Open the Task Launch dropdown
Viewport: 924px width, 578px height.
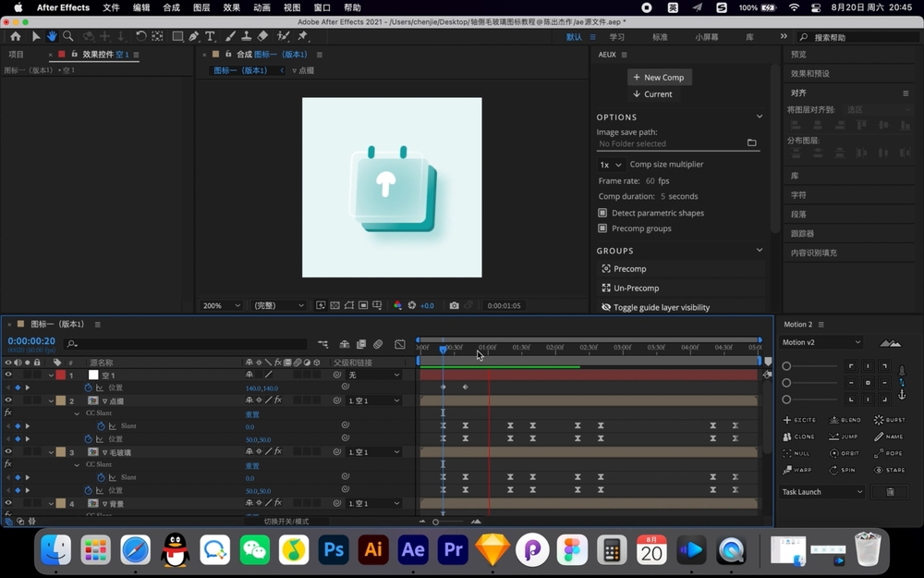pyautogui.click(x=821, y=492)
